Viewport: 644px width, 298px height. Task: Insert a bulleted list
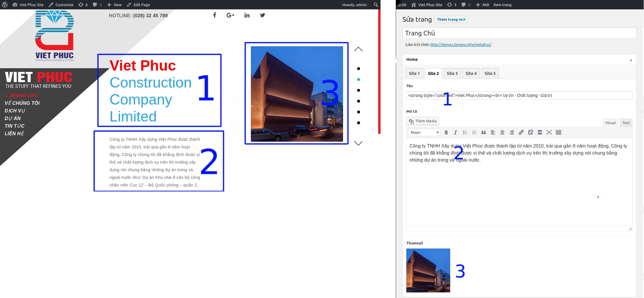(x=465, y=133)
